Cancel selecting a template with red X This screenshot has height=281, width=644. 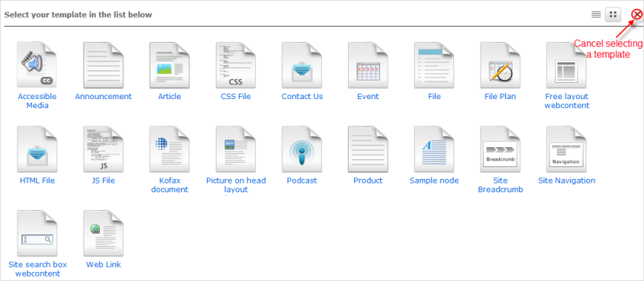coord(637,15)
